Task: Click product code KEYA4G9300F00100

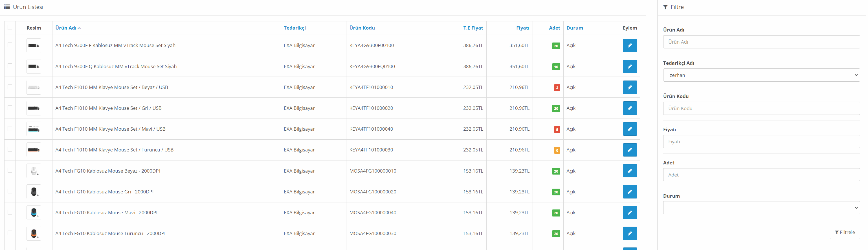Action: click(x=371, y=45)
